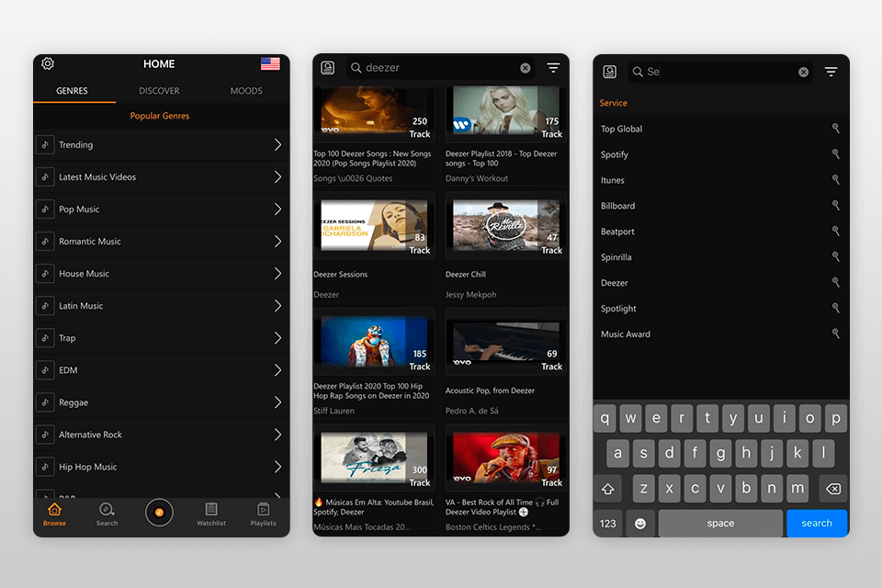The height and width of the screenshot is (588, 882).
Task: Select the Browse icon in bottom navigation
Action: coord(54,513)
